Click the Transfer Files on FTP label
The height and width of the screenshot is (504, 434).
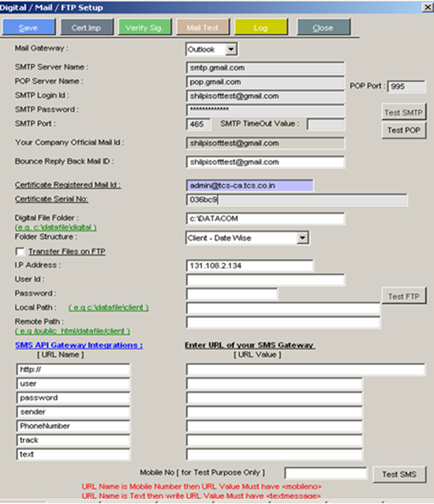(67, 251)
